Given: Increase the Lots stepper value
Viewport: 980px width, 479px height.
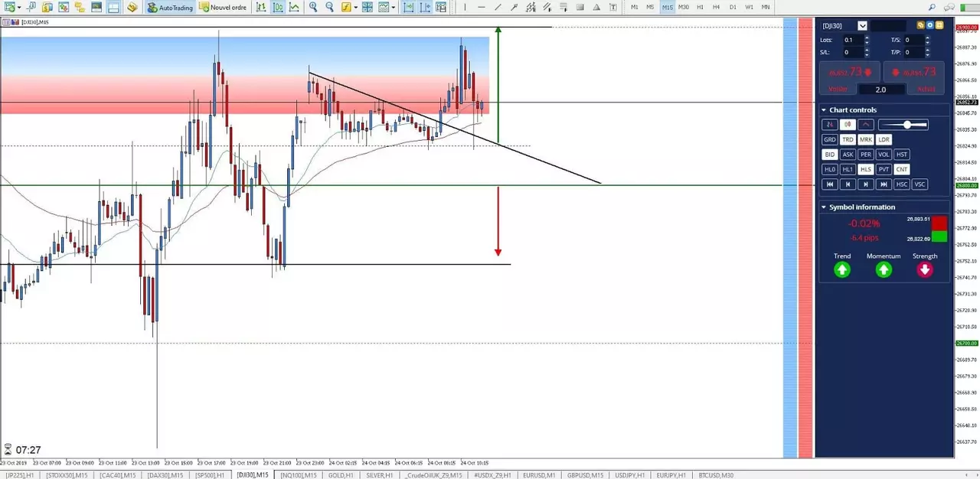Looking at the screenshot, I should click(x=867, y=37).
